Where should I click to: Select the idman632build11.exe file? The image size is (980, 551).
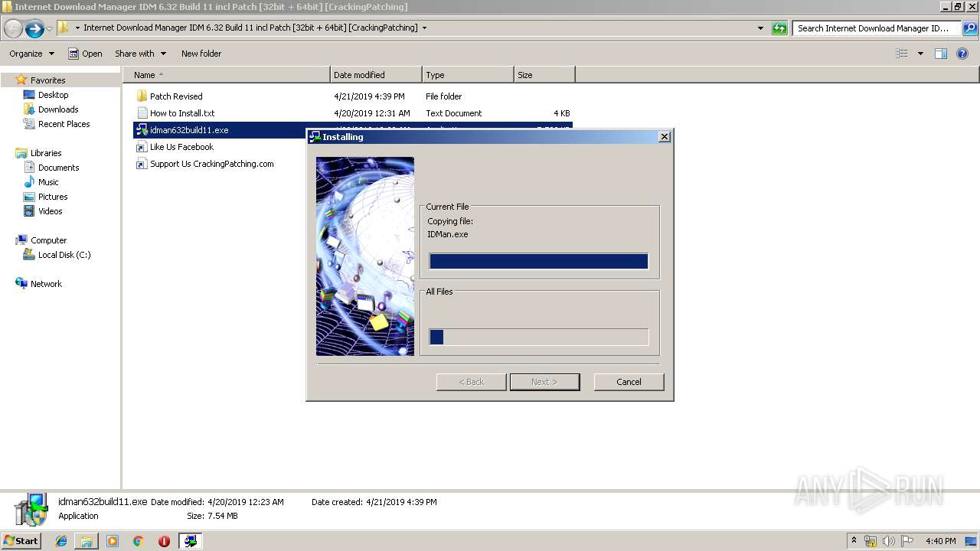point(189,130)
